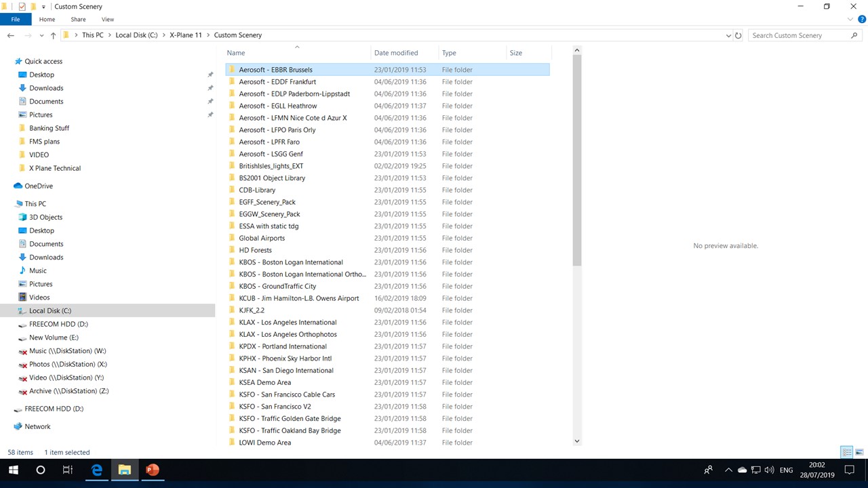Open the Share ribbon tab
The image size is (868, 488).
[x=79, y=20]
